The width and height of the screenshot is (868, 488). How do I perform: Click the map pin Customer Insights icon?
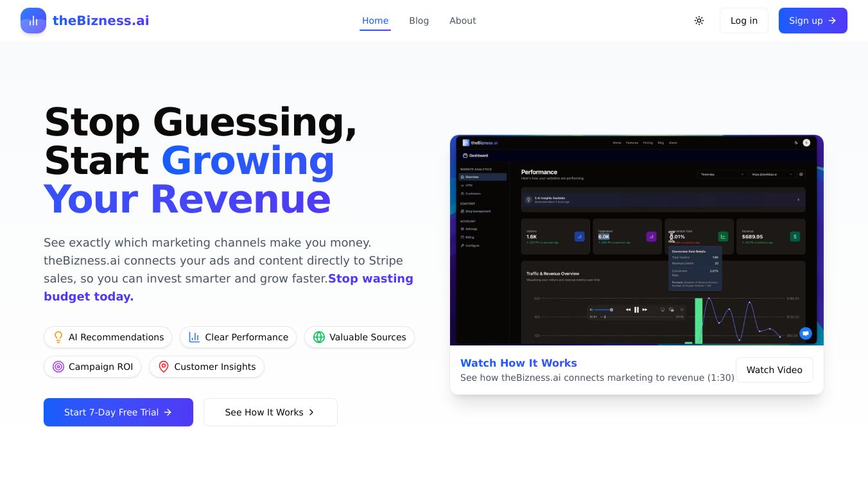point(164,367)
